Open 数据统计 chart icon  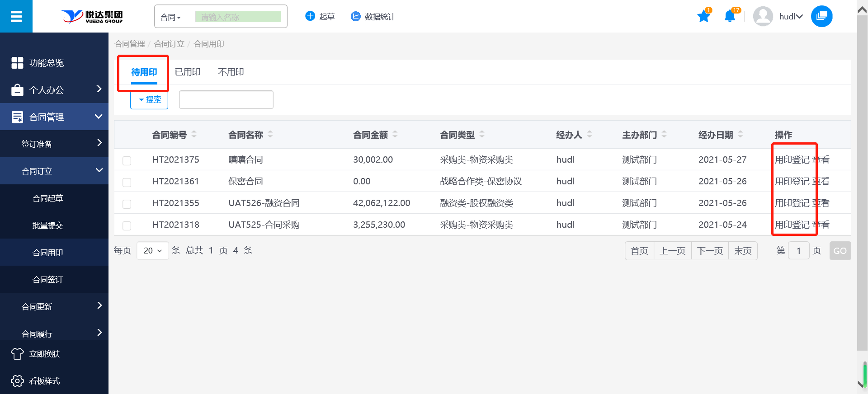click(x=356, y=16)
